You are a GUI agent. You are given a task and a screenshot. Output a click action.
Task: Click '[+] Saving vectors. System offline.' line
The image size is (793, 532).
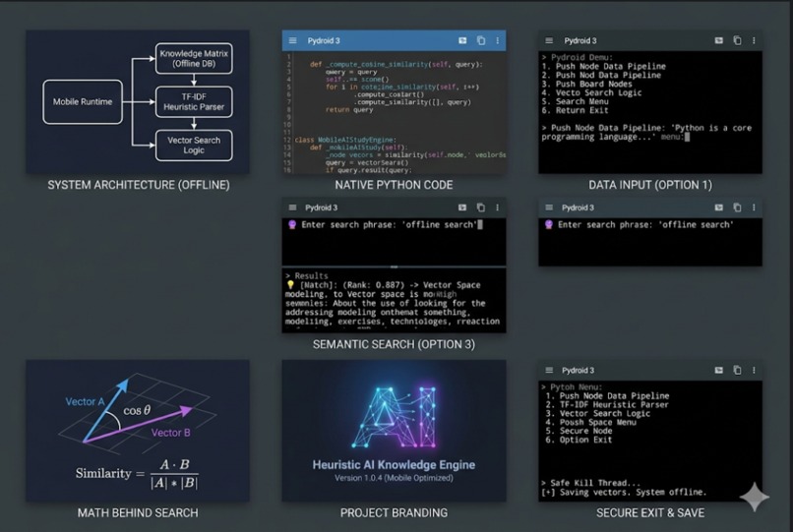point(624,492)
